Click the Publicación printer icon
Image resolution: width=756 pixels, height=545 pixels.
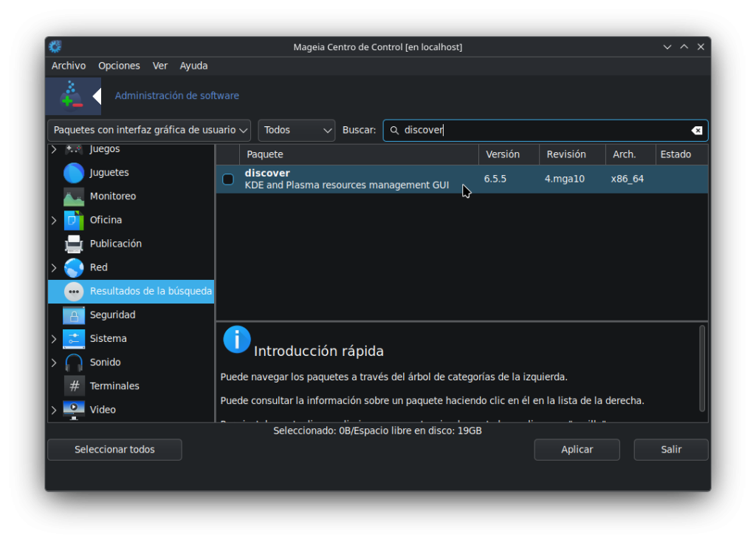(x=74, y=244)
